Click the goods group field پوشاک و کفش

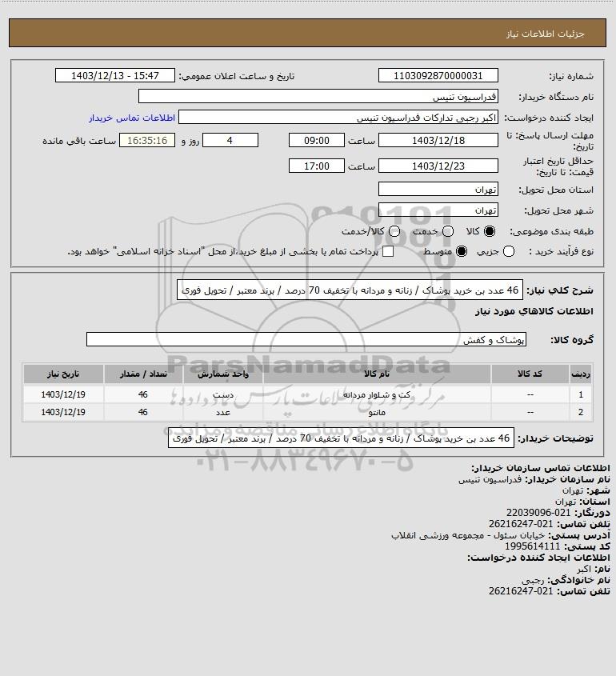pos(306,339)
